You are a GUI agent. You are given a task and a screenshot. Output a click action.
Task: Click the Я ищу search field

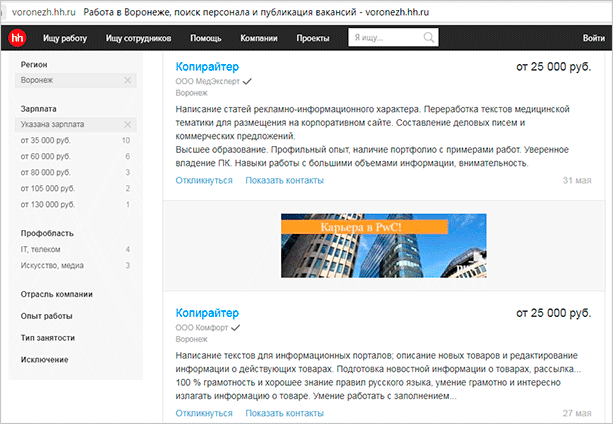tap(385, 39)
